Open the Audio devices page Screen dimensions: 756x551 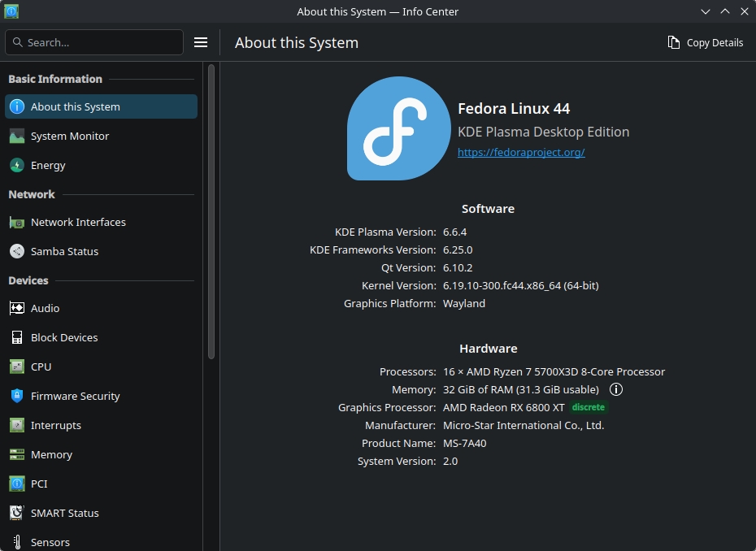pyautogui.click(x=102, y=308)
